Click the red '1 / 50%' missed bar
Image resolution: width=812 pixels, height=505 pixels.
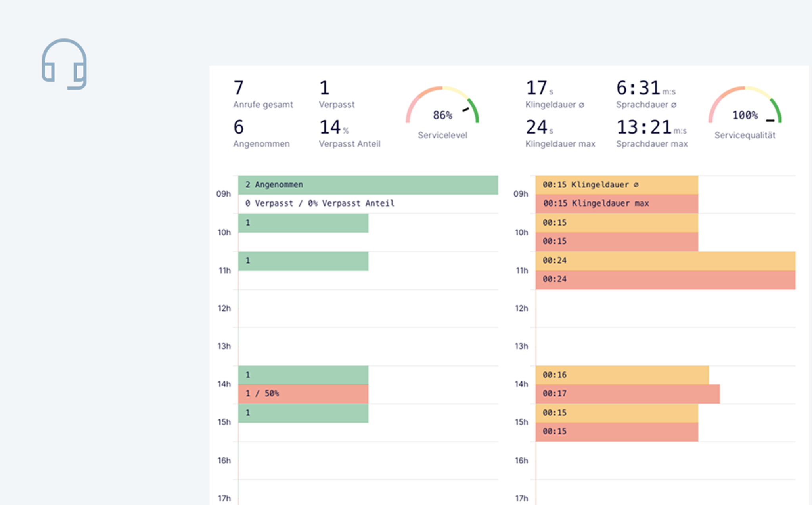coord(303,394)
